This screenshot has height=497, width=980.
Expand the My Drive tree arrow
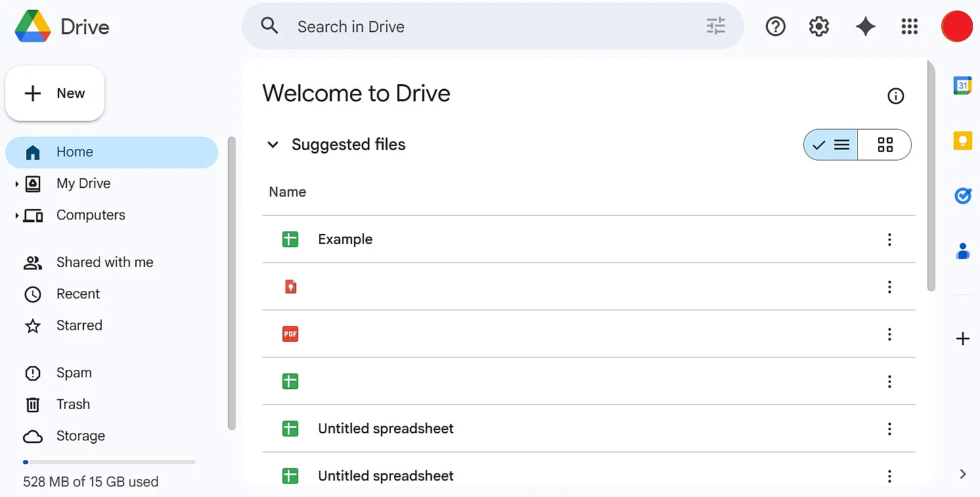pos(17,184)
